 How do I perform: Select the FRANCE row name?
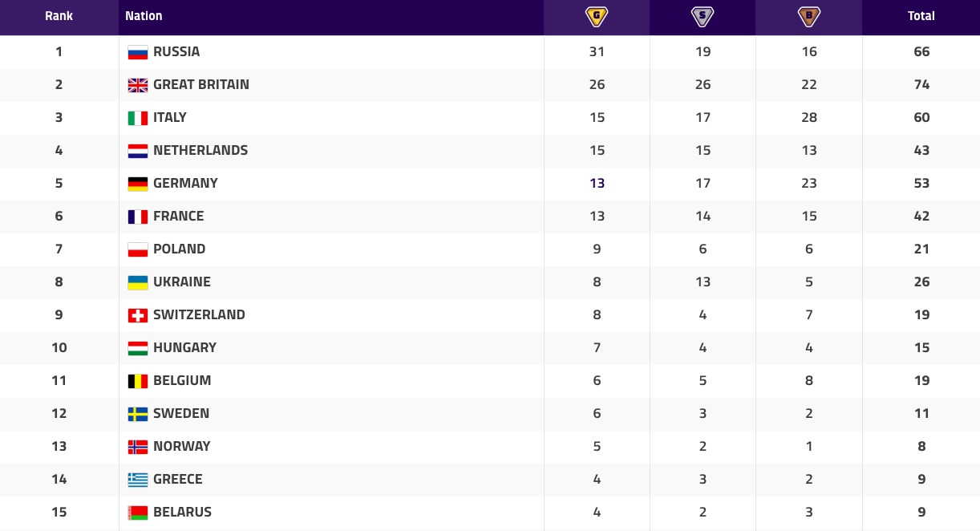coord(179,216)
